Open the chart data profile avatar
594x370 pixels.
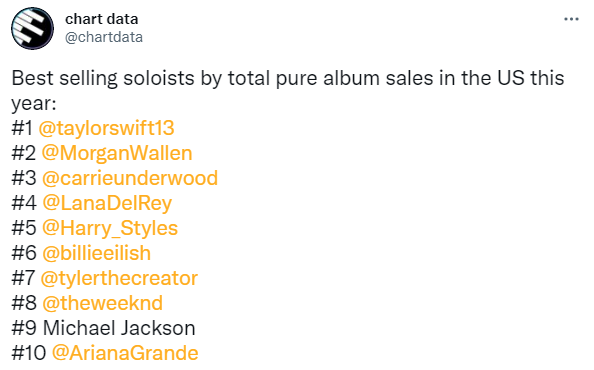coord(32,28)
